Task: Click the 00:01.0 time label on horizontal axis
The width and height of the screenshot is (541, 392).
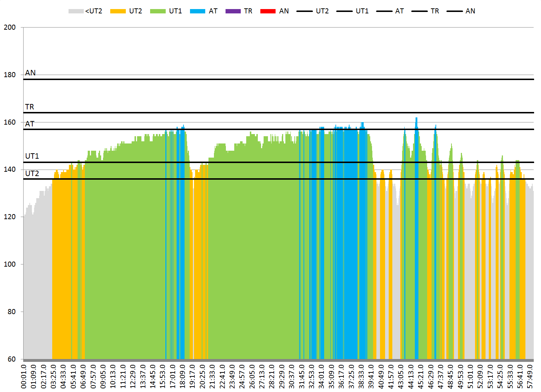Action: pyautogui.click(x=24, y=376)
